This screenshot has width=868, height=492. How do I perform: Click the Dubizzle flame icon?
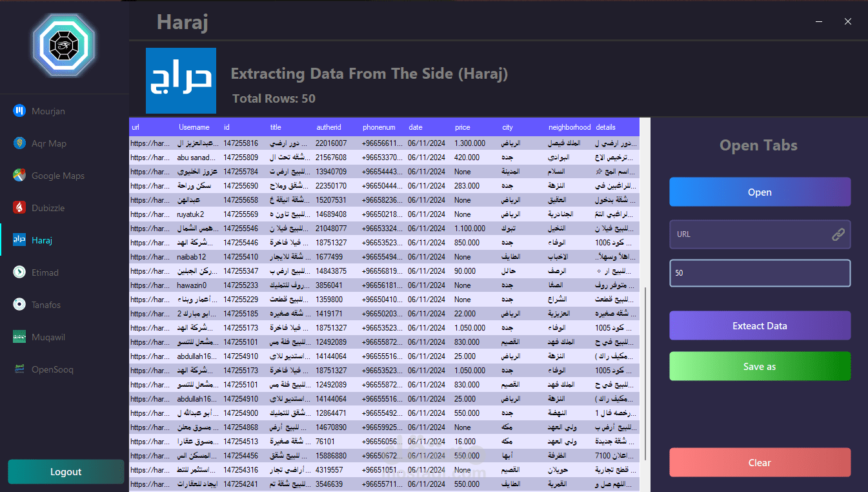[x=19, y=208]
